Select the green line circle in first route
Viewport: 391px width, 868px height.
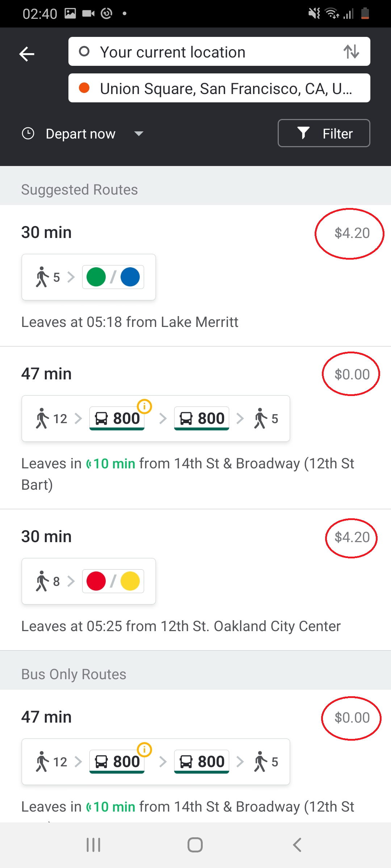tap(96, 277)
